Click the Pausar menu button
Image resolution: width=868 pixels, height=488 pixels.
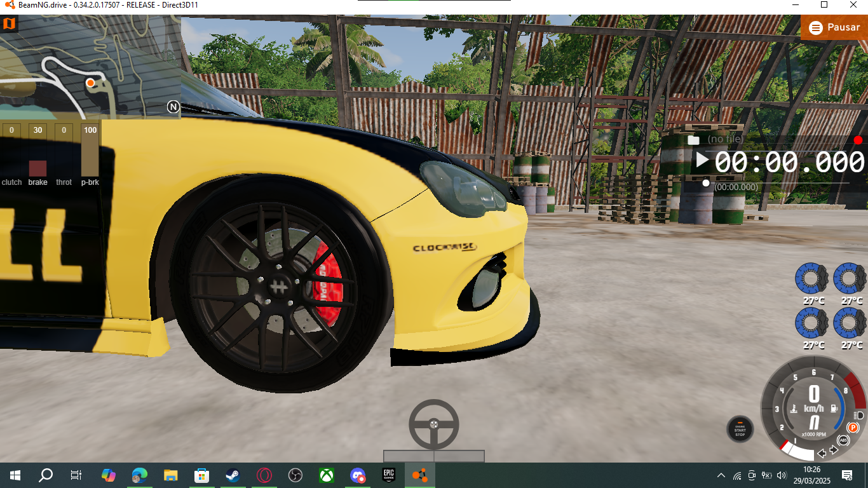(834, 28)
